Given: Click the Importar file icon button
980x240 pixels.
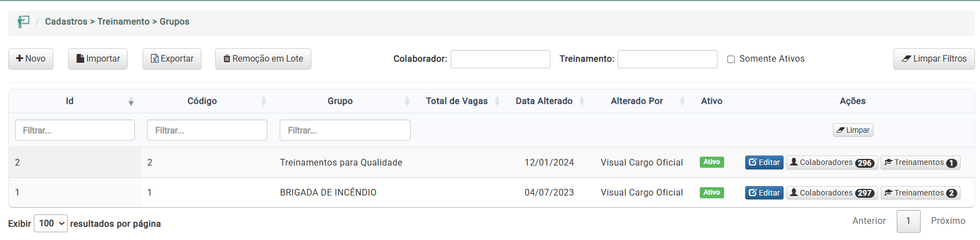Looking at the screenshot, I should [x=98, y=59].
